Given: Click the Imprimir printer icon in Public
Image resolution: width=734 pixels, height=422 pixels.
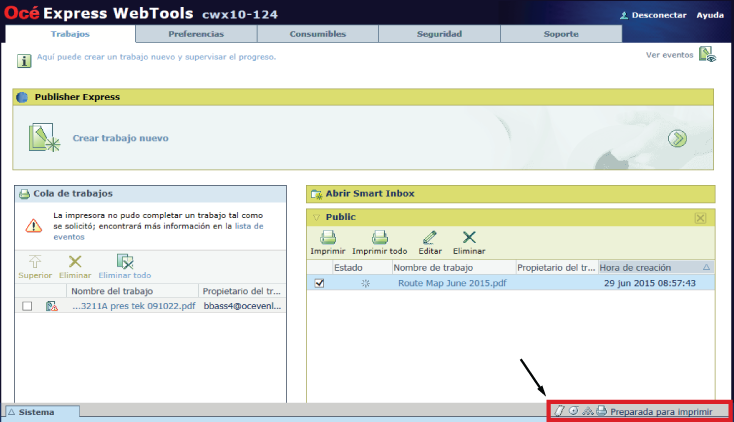Looking at the screenshot, I should (328, 237).
